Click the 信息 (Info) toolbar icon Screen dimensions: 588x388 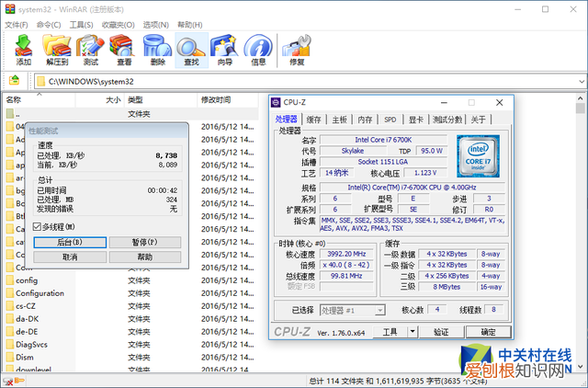[258, 50]
